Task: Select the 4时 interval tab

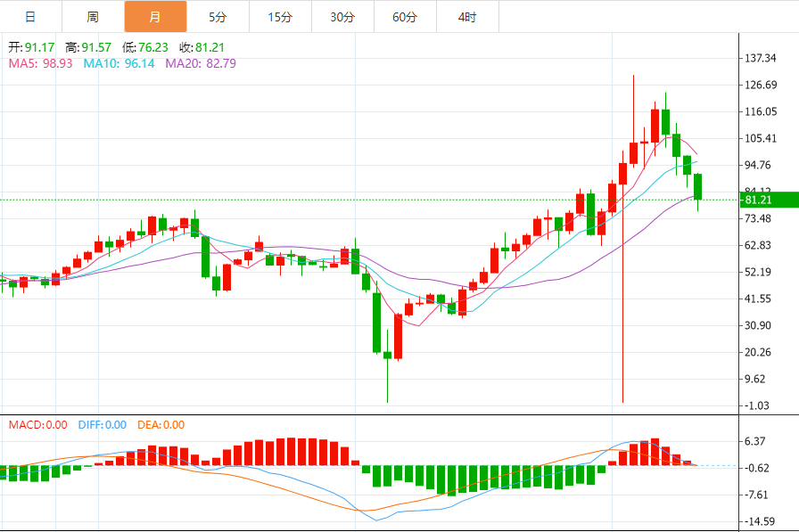Action: [468, 17]
